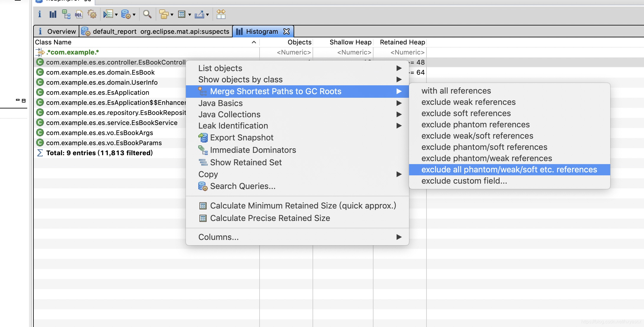
Task: Select 'exclude phantom references' option
Action: pyautogui.click(x=509, y=124)
